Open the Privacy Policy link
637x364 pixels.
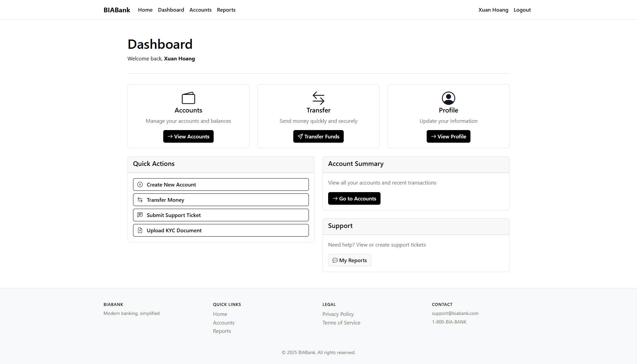click(x=338, y=314)
